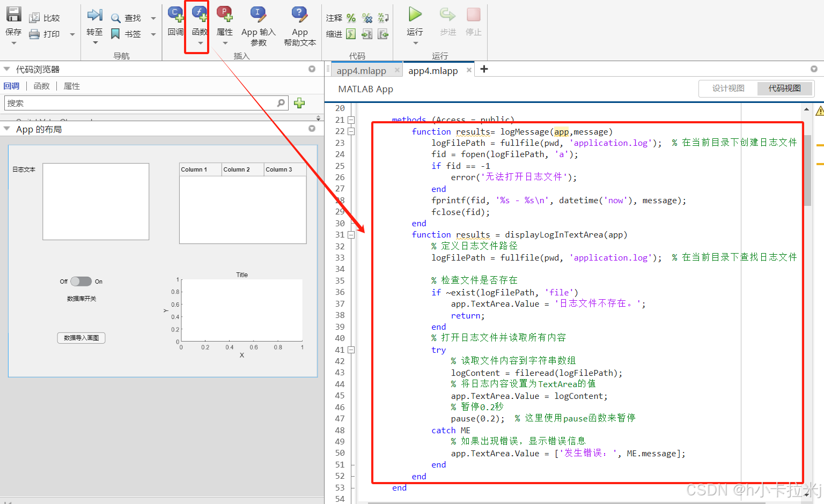Collapse code fold at line 31
Image resolution: width=824 pixels, height=504 pixels.
click(x=351, y=235)
